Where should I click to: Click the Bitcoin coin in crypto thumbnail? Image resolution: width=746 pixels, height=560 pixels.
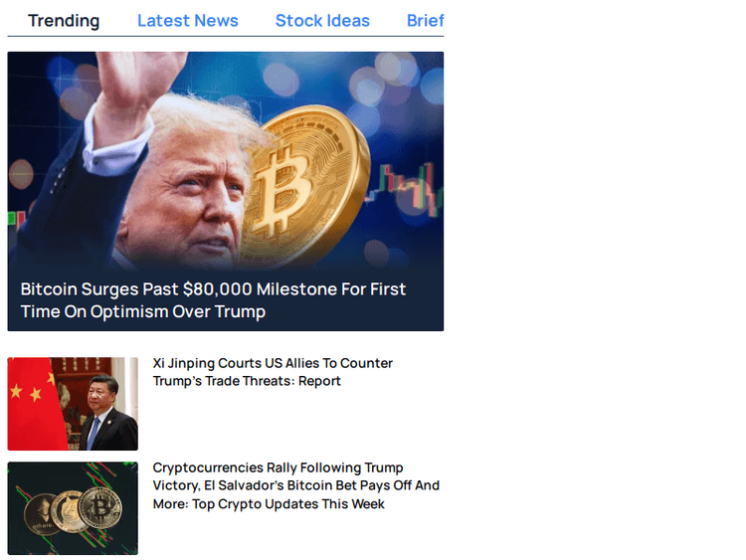click(99, 508)
